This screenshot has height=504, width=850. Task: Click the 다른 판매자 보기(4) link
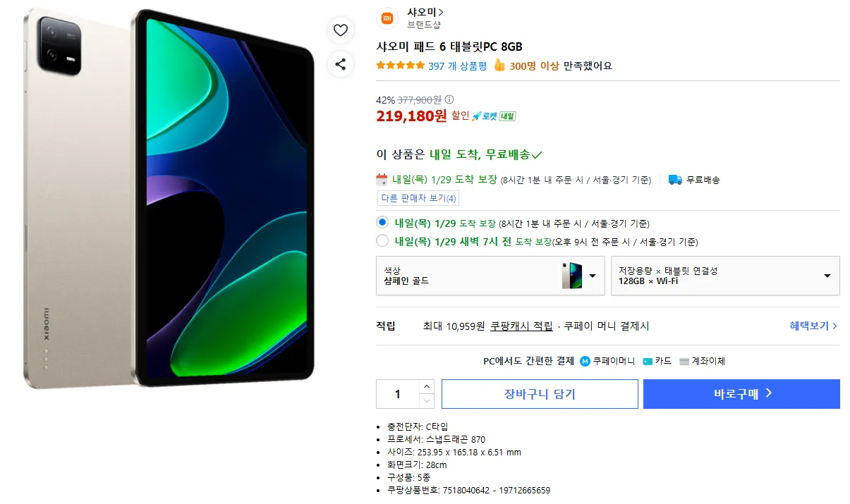click(x=418, y=198)
